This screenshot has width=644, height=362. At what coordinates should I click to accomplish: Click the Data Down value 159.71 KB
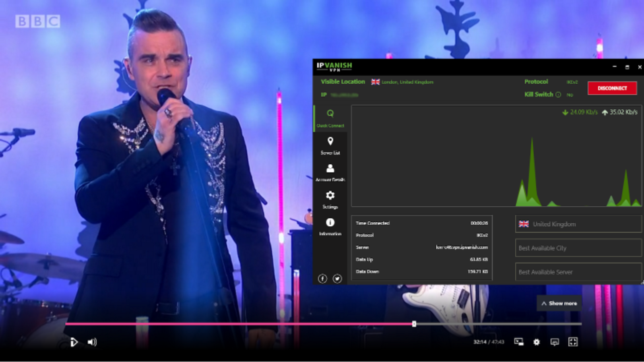[x=478, y=271]
